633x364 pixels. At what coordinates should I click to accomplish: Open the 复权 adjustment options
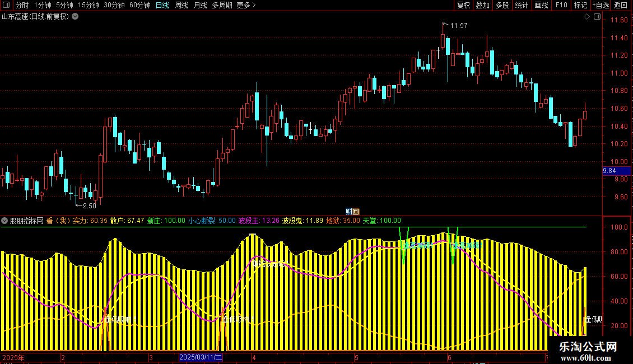click(463, 5)
